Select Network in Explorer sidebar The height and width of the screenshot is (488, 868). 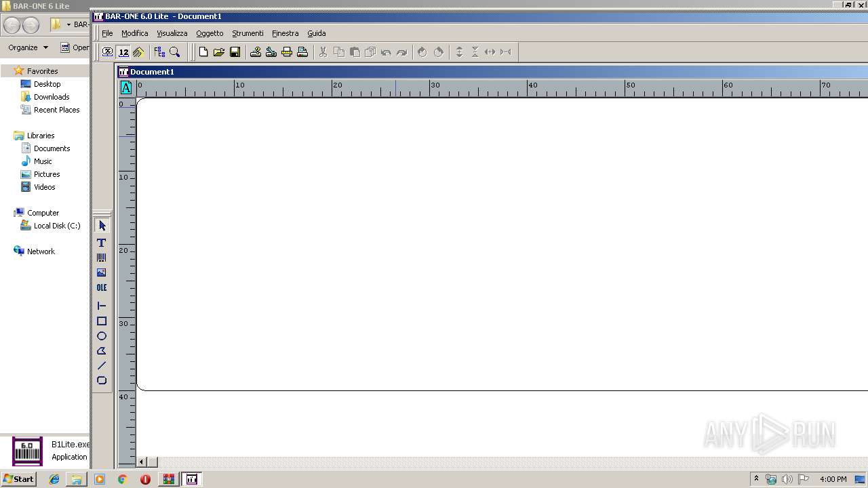(x=41, y=251)
